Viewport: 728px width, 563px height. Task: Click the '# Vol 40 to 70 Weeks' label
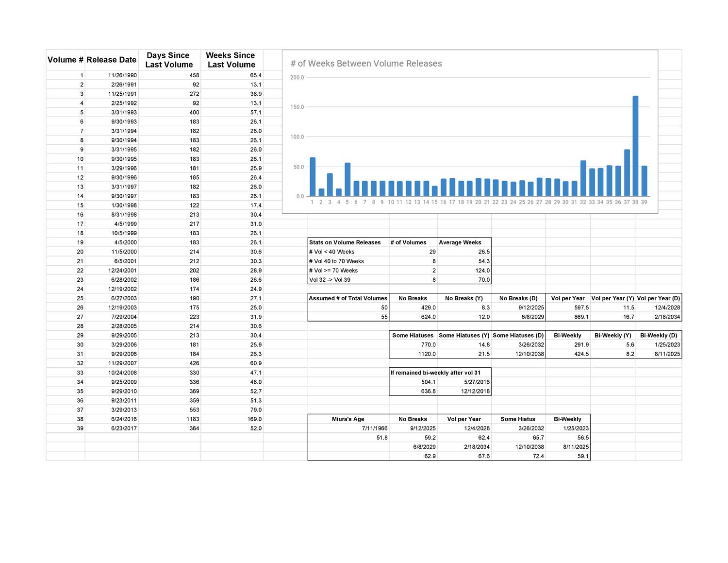coord(348,261)
